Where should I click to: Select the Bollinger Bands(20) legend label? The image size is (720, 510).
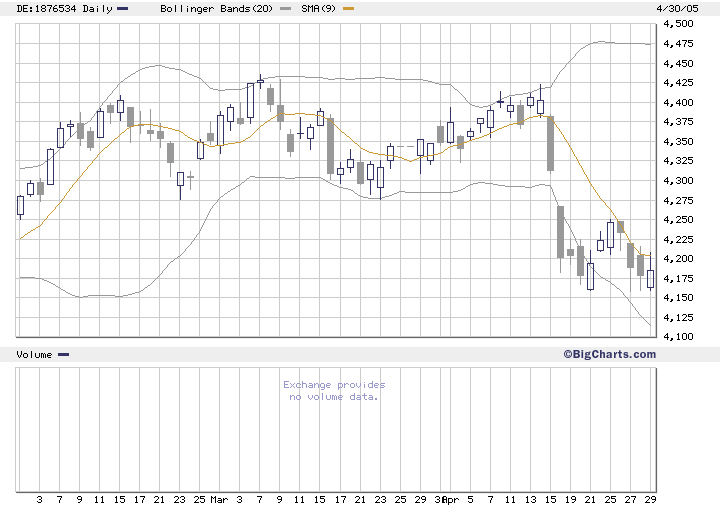click(216, 9)
